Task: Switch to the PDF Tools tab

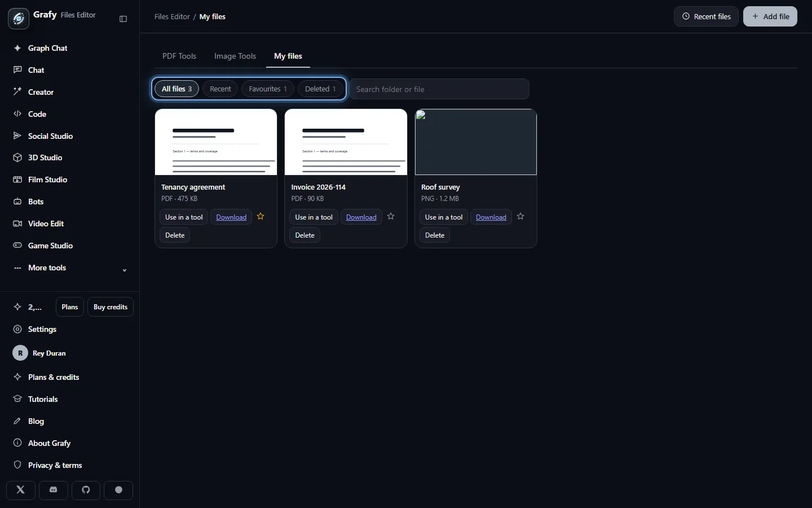Action: [179, 56]
